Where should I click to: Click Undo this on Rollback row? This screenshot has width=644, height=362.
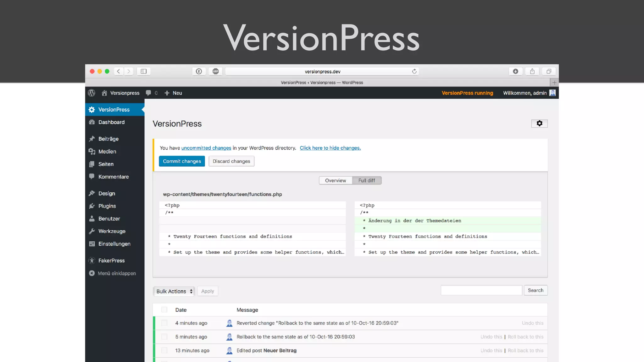click(x=491, y=337)
